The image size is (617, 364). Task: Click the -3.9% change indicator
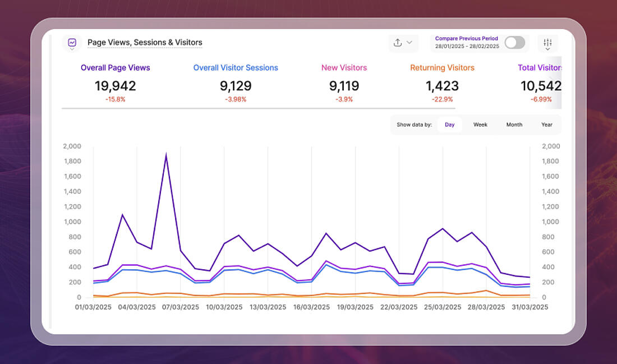tap(344, 100)
